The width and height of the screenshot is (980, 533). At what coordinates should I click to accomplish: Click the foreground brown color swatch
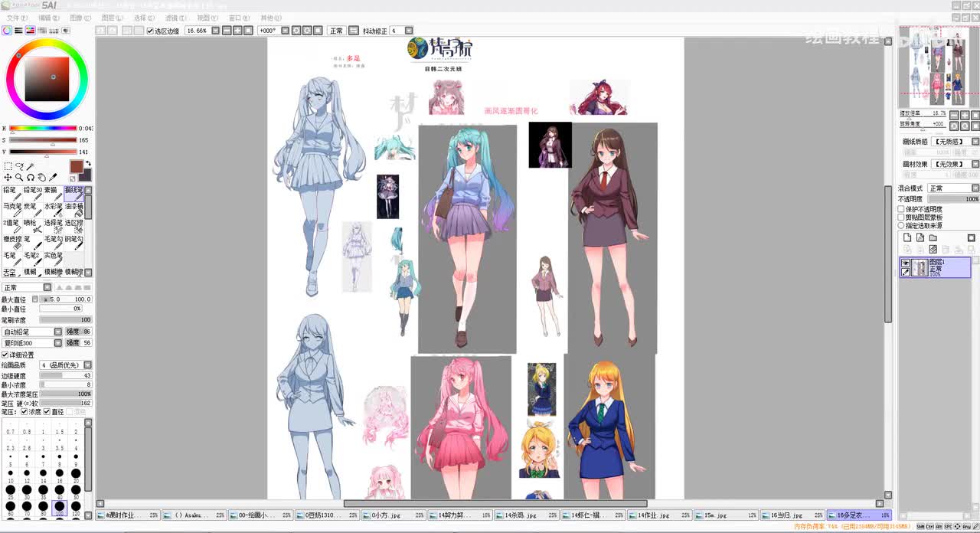pyautogui.click(x=76, y=166)
